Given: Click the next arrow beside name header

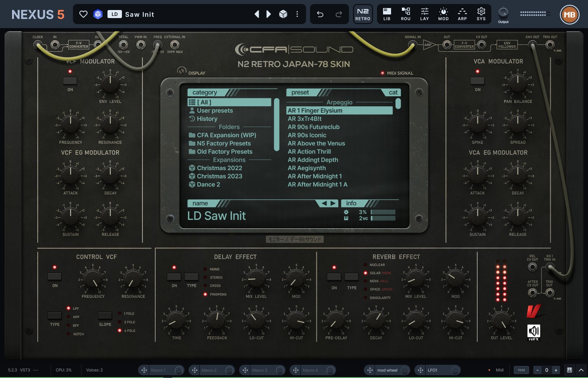Looking at the screenshot, I should 333,203.
